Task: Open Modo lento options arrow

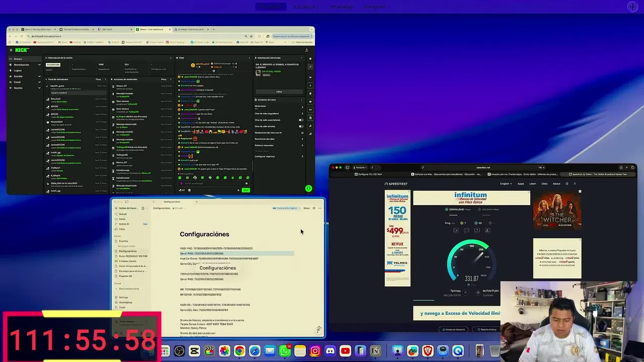Action: tap(302, 107)
